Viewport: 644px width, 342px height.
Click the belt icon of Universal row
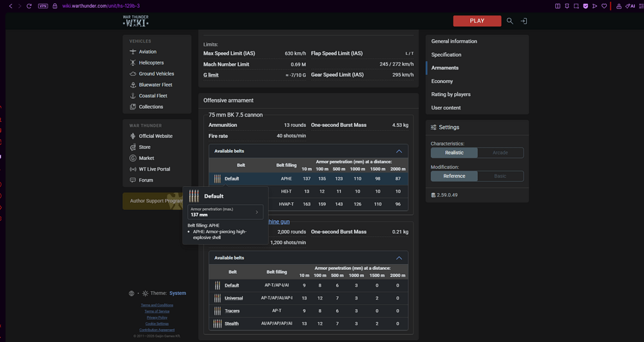[217, 298]
